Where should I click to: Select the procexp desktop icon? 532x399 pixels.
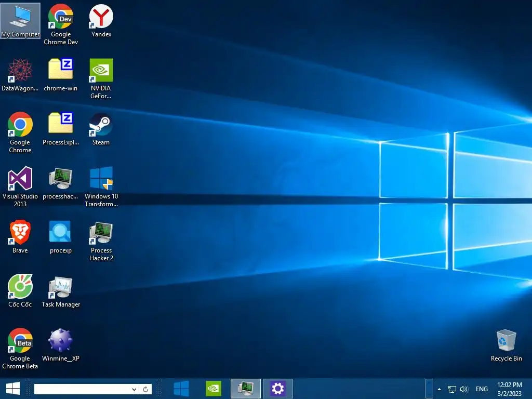[x=60, y=237]
